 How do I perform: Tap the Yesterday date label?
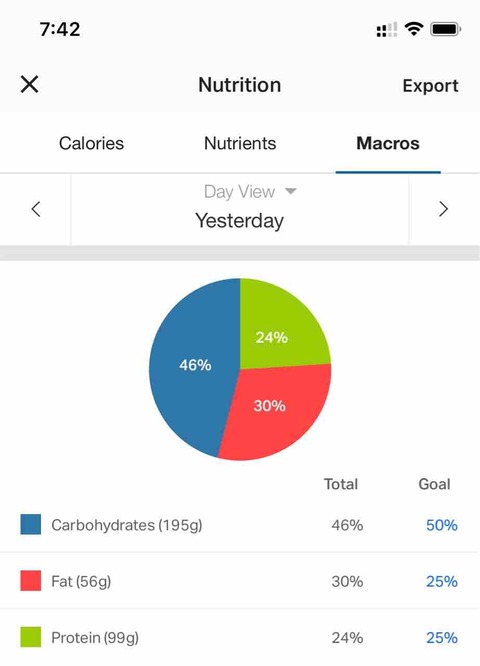pyautogui.click(x=240, y=221)
